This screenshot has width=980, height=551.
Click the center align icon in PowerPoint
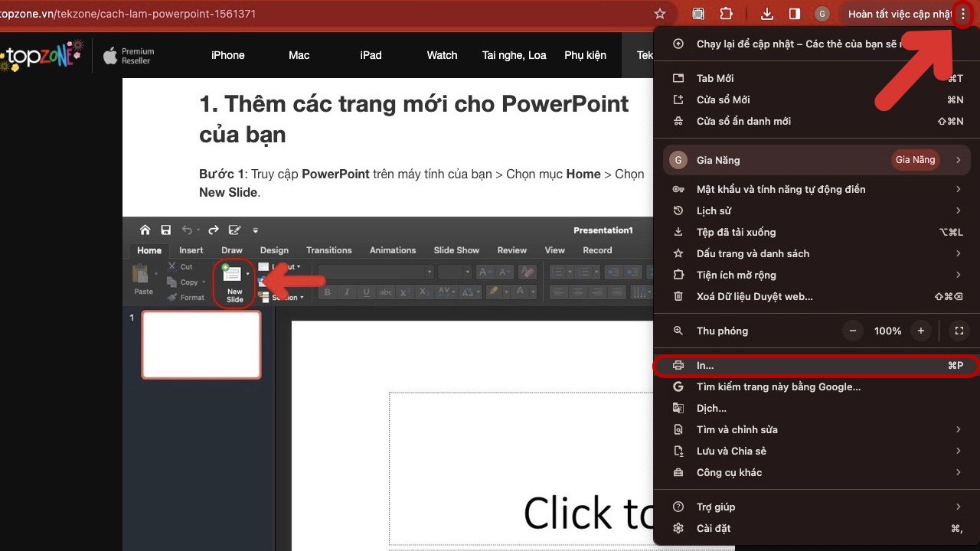click(x=578, y=292)
